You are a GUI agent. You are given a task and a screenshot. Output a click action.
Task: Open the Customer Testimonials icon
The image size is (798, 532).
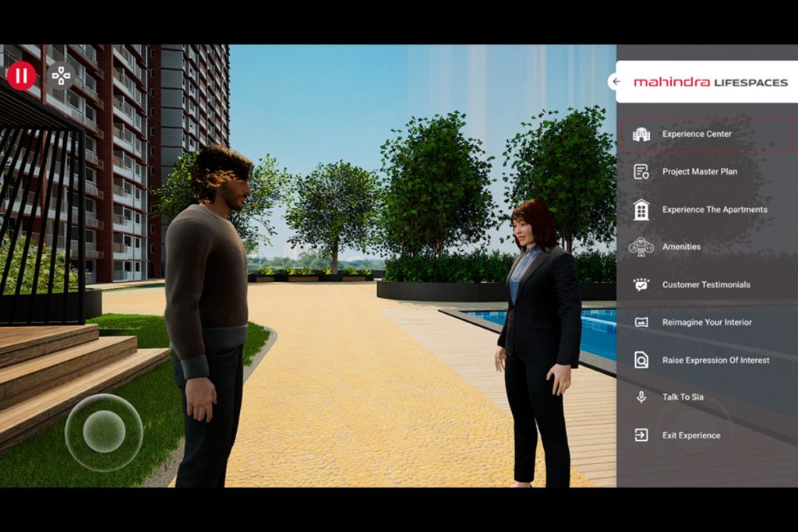(x=641, y=284)
